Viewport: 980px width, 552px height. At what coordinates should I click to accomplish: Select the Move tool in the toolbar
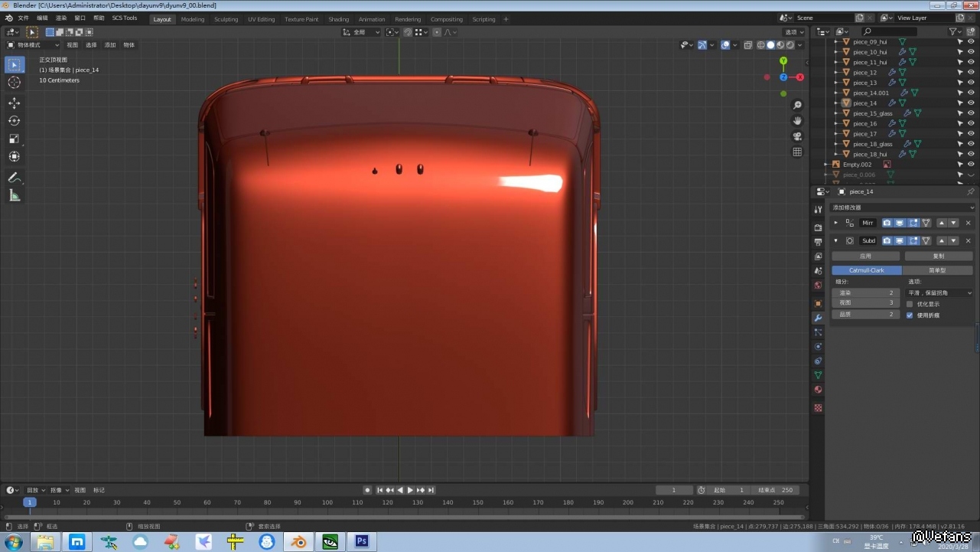(14, 103)
